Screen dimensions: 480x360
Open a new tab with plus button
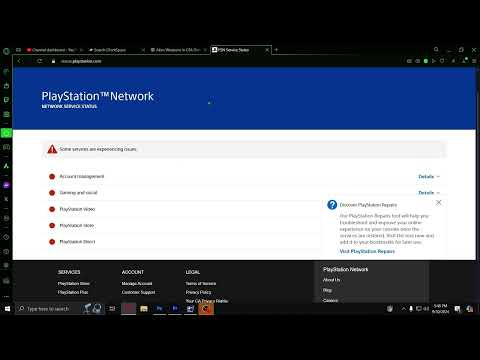(x=276, y=50)
